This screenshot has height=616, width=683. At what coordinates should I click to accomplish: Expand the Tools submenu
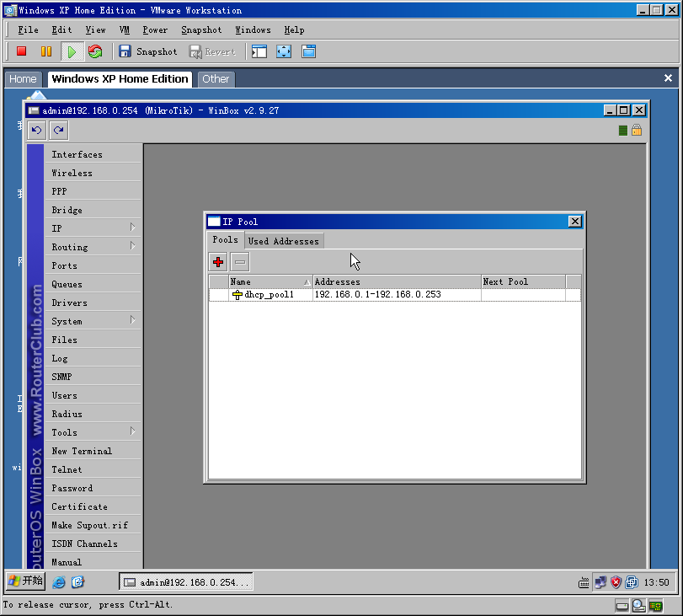pos(93,432)
